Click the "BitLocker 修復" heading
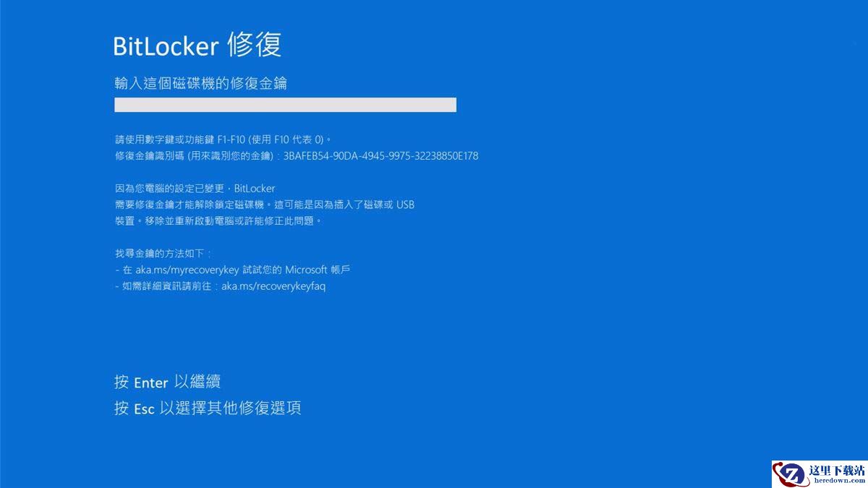868x488 pixels. click(197, 46)
